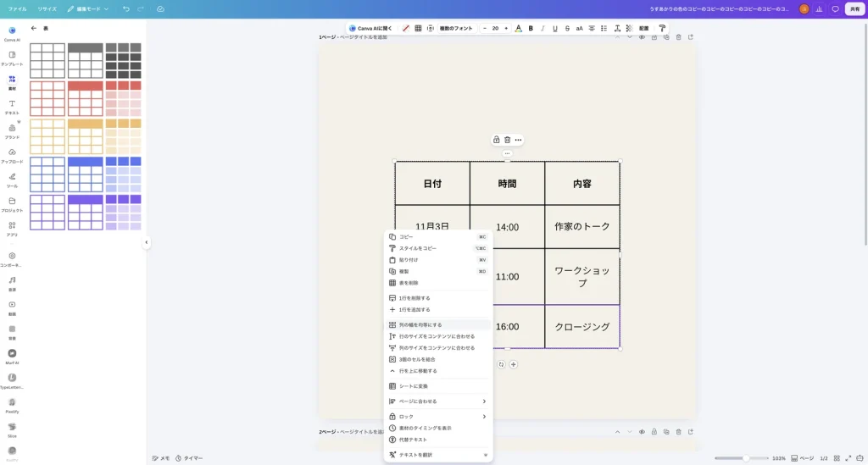Click the 共有 (Share) button
Viewport: 868px width, 465px height.
[x=854, y=8]
